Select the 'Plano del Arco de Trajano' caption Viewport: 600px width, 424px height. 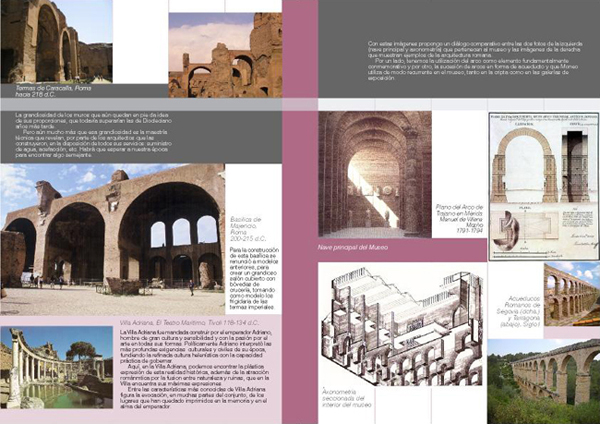[462, 219]
